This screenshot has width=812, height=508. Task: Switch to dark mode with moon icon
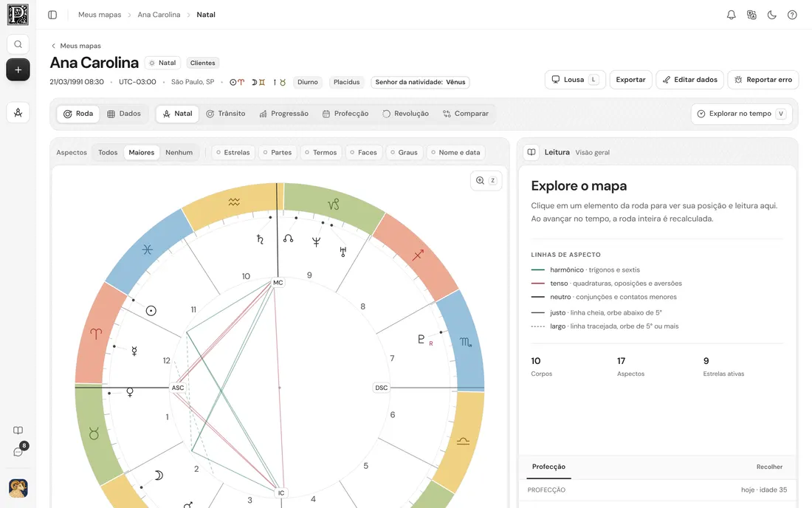771,15
